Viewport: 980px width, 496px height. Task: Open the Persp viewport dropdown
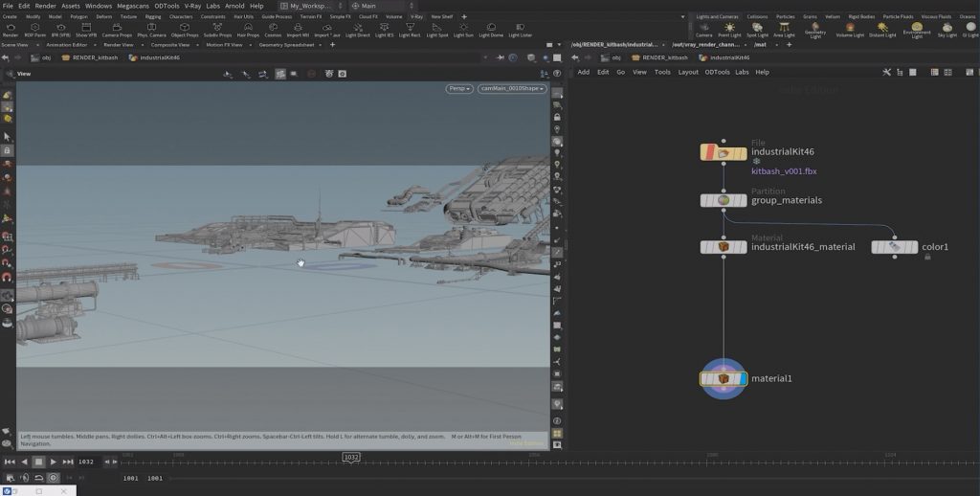pyautogui.click(x=459, y=89)
